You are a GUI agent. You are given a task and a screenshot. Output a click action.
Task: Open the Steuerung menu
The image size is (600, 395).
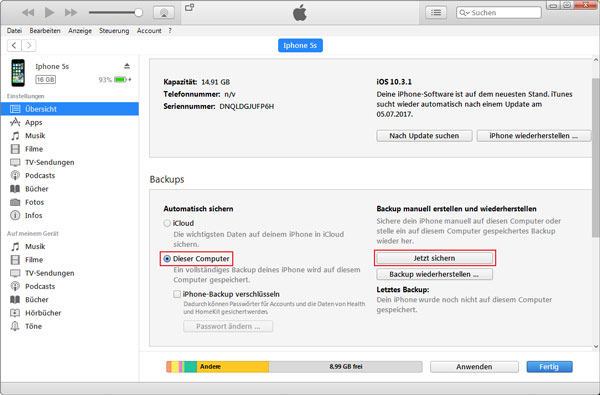pyautogui.click(x=114, y=31)
